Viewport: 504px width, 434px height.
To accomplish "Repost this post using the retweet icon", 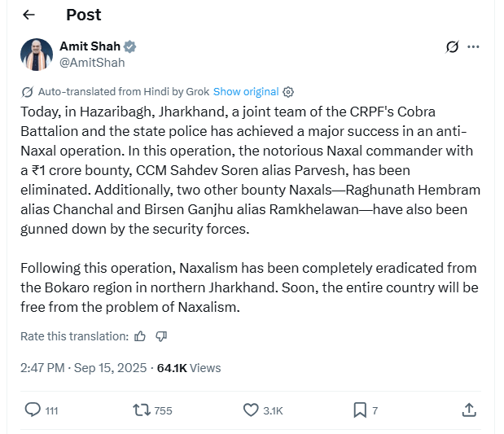I will [142, 410].
